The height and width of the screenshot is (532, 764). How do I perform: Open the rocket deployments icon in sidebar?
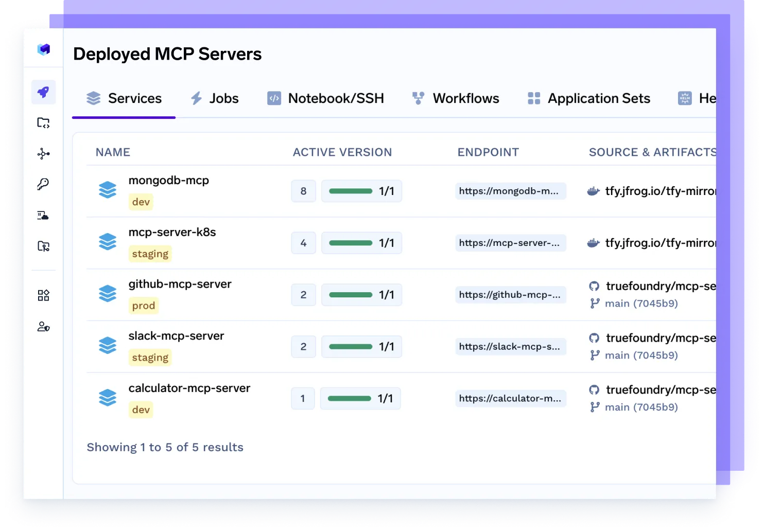44,92
